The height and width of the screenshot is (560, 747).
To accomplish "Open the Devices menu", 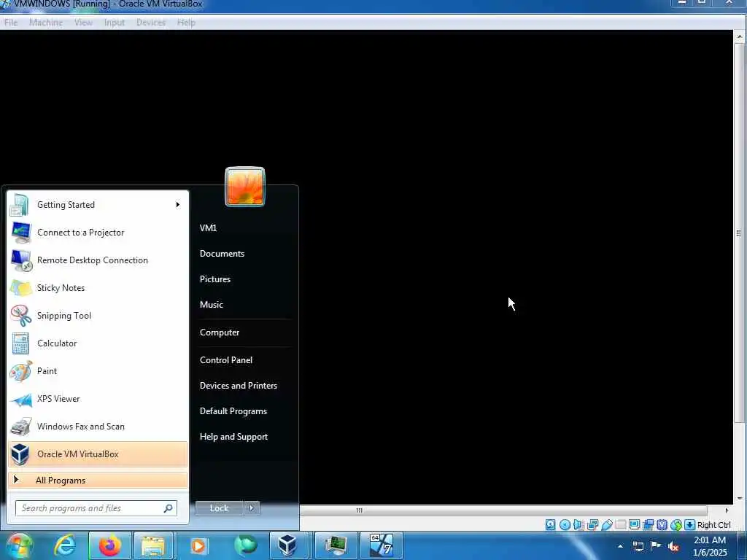I will [x=150, y=23].
